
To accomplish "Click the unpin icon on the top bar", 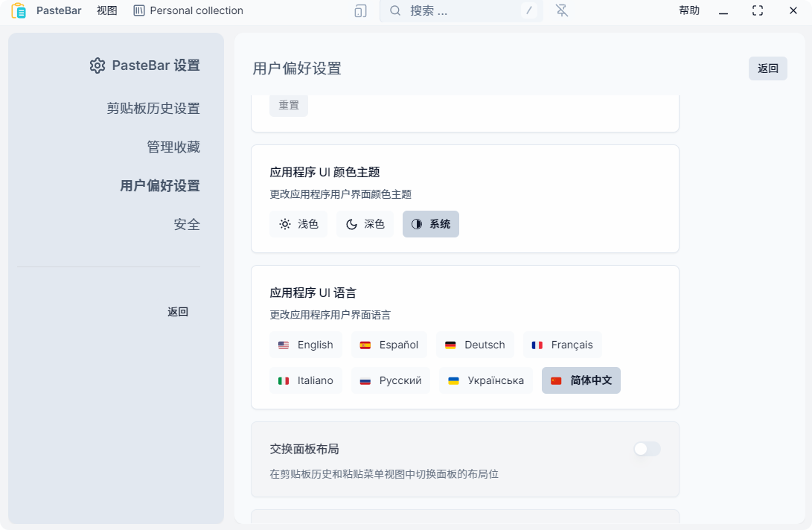I will (562, 10).
